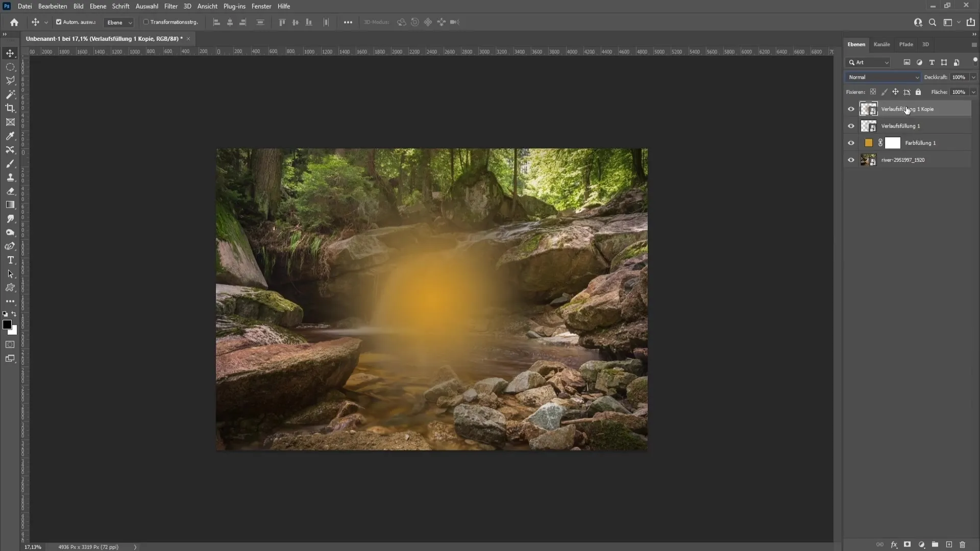Toggle visibility of Verlaufsfüllung 1 Kopie
Viewport: 980px width, 551px height.
click(850, 108)
